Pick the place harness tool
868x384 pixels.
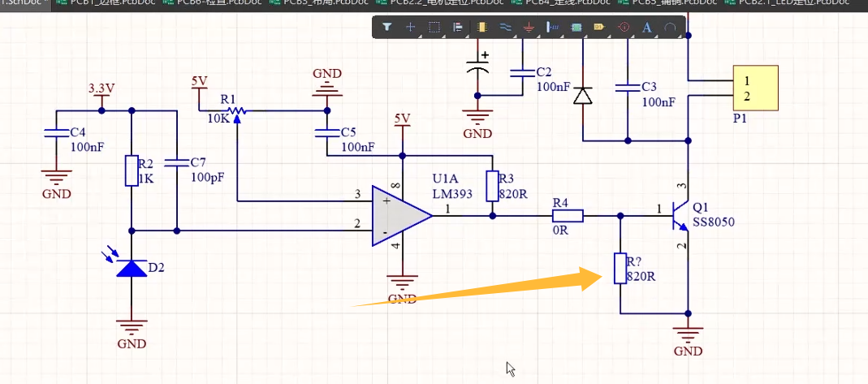[x=552, y=27]
